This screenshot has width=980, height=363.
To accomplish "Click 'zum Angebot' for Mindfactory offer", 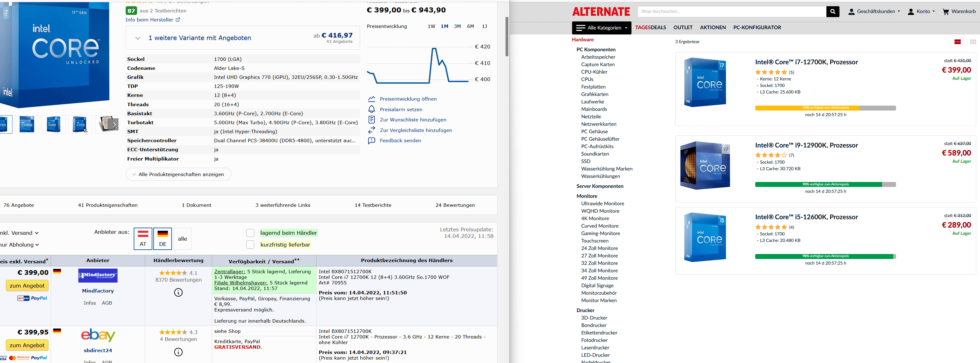I will pos(27,286).
